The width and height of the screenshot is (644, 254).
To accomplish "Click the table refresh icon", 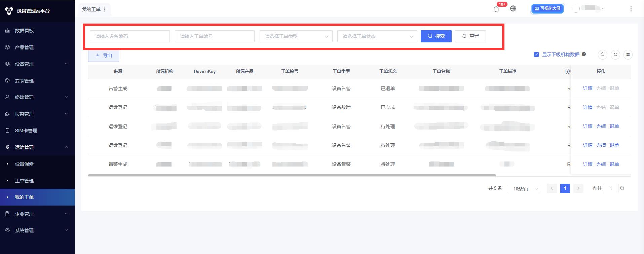I will click(615, 55).
